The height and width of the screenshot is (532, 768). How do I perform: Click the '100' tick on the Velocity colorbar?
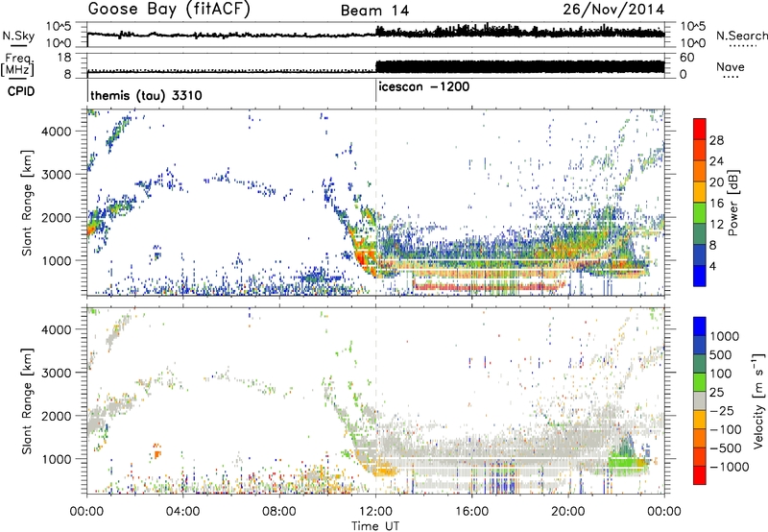click(720, 374)
